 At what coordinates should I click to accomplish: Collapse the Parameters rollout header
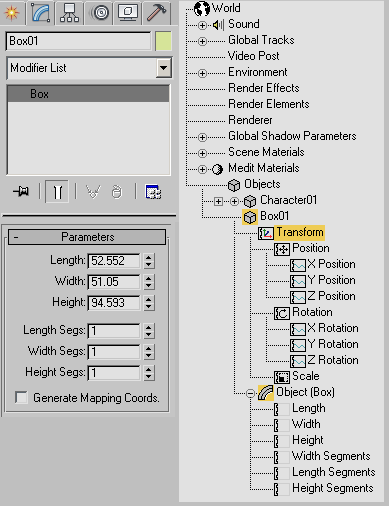[87, 237]
